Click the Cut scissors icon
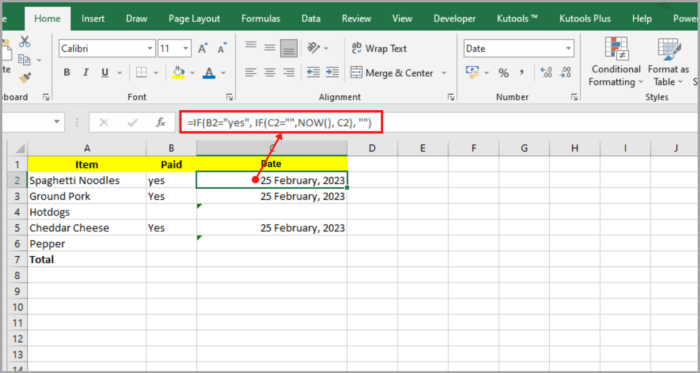The width and height of the screenshot is (700, 373). point(25,42)
